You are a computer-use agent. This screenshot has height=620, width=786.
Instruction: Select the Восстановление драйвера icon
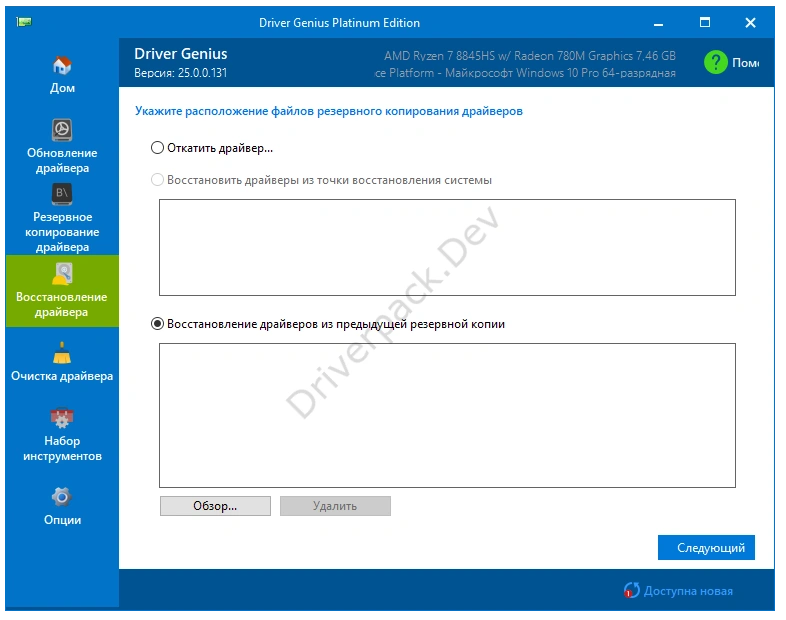[x=62, y=274]
